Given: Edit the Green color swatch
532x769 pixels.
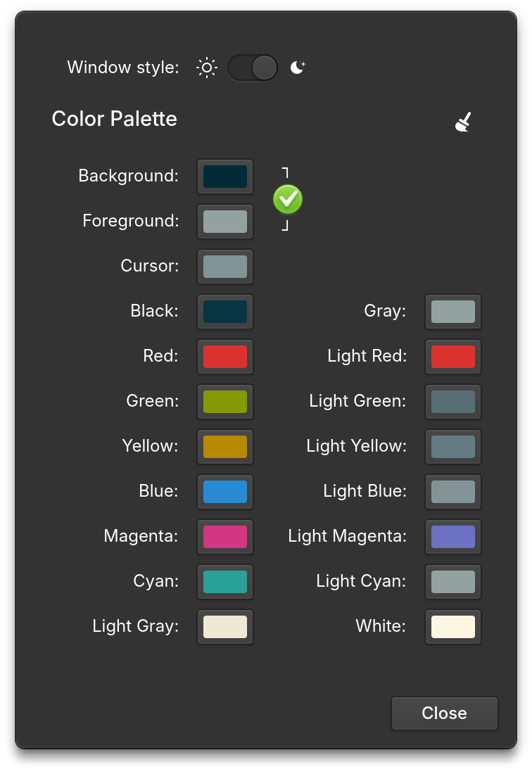Looking at the screenshot, I should click(225, 402).
